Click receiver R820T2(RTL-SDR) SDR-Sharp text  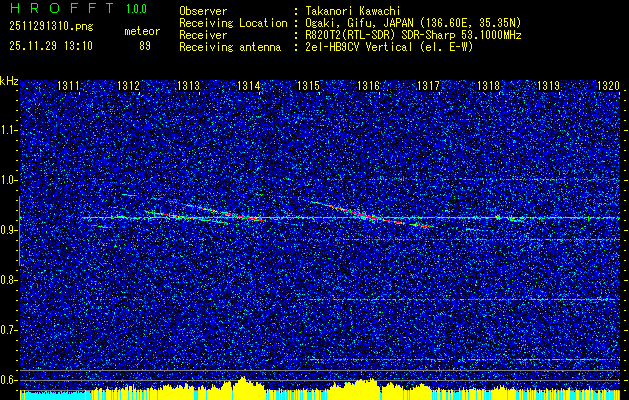click(x=413, y=35)
